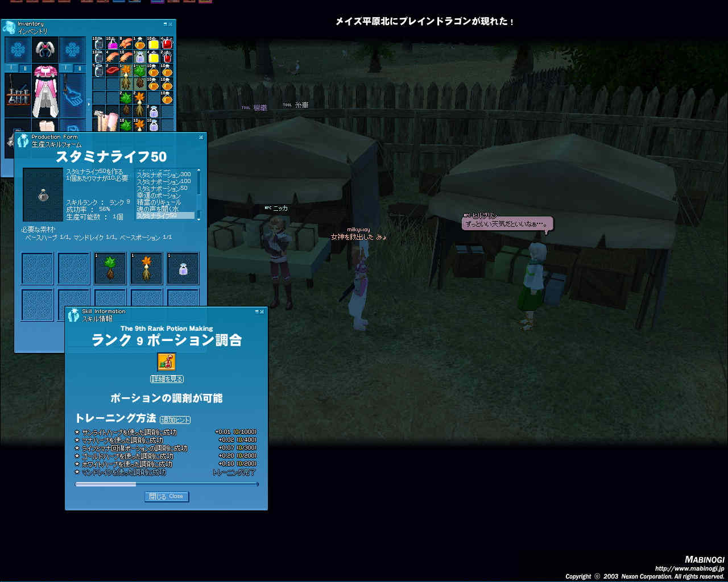Select the base potion in production slot

click(x=183, y=268)
